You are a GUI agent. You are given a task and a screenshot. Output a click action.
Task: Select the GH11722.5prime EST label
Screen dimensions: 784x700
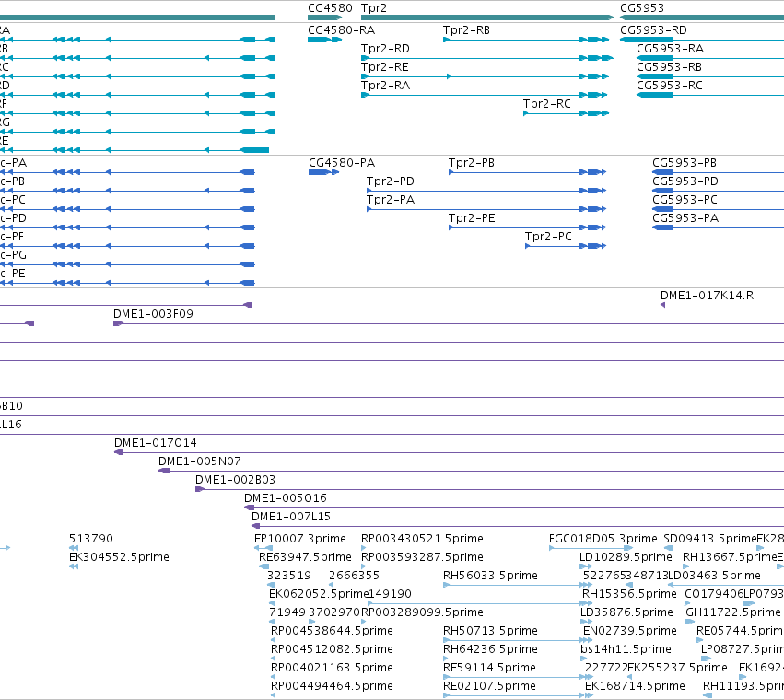click(733, 613)
